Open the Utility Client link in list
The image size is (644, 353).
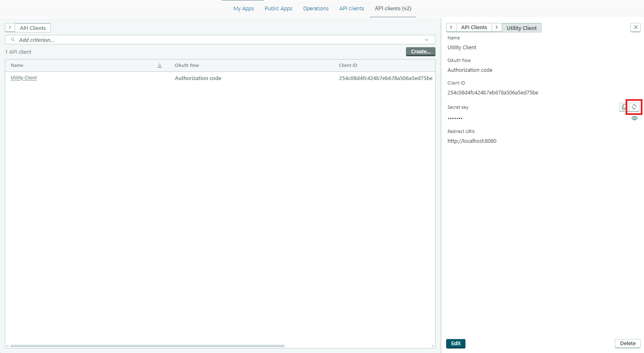[x=24, y=78]
